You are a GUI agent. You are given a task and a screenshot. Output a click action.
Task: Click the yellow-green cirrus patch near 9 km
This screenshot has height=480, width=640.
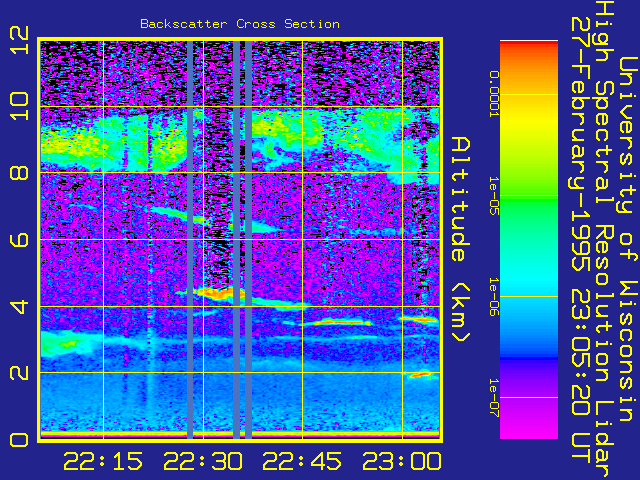71,147
